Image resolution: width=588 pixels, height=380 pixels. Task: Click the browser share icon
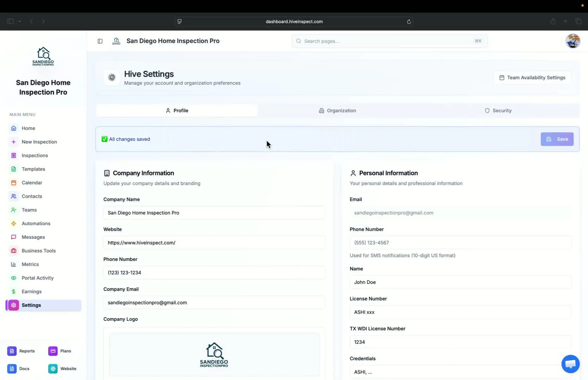552,21
